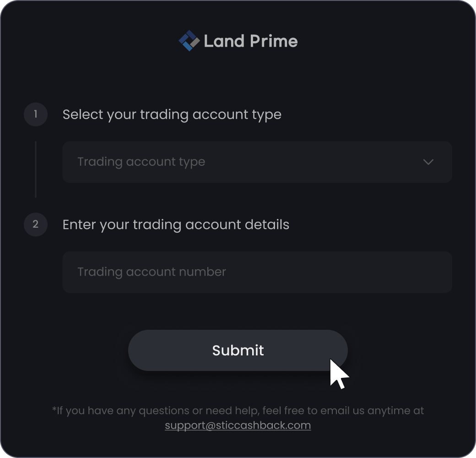Click 'Select your trading account type' heading
Image resolution: width=476 pixels, height=458 pixels.
point(172,115)
